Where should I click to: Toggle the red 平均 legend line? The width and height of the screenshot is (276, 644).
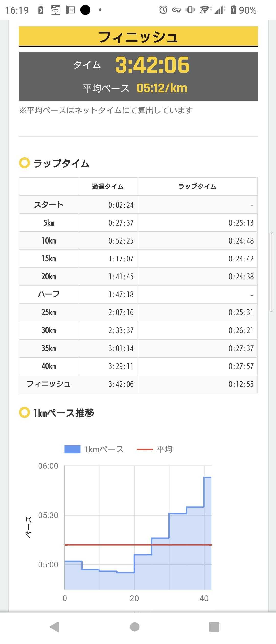[145, 449]
